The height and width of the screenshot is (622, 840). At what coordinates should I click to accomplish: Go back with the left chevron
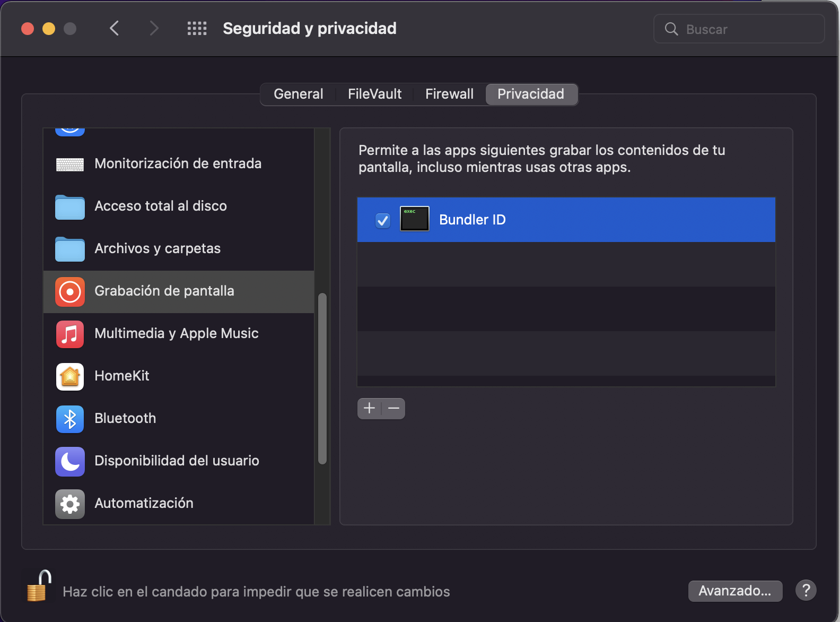point(114,29)
